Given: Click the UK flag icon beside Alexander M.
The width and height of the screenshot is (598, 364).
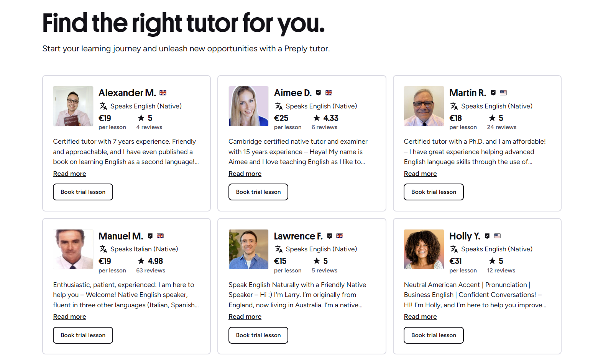Looking at the screenshot, I should 163,92.
